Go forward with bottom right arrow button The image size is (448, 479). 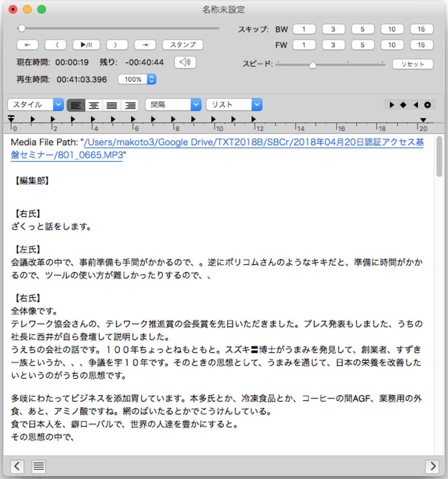click(x=433, y=466)
